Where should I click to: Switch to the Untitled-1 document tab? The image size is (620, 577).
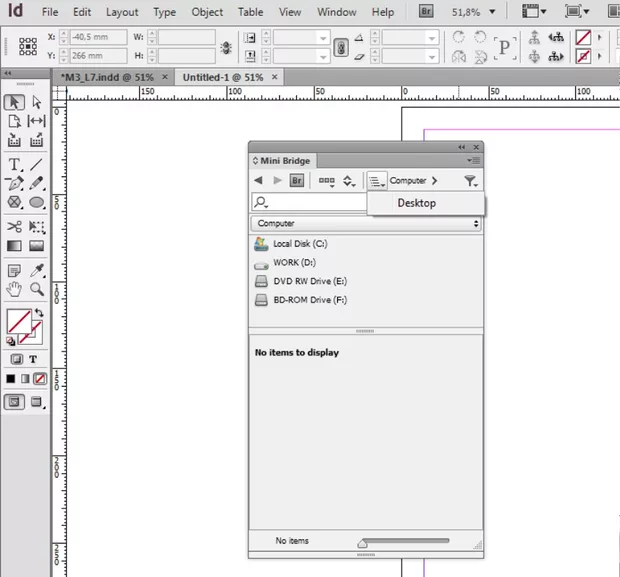click(x=222, y=77)
